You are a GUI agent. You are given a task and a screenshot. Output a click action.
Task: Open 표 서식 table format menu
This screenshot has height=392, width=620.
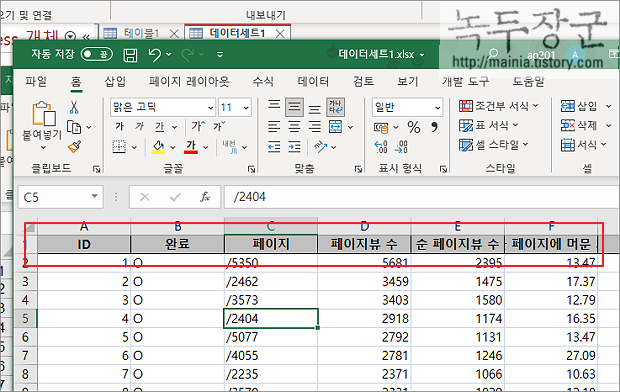[x=489, y=125]
